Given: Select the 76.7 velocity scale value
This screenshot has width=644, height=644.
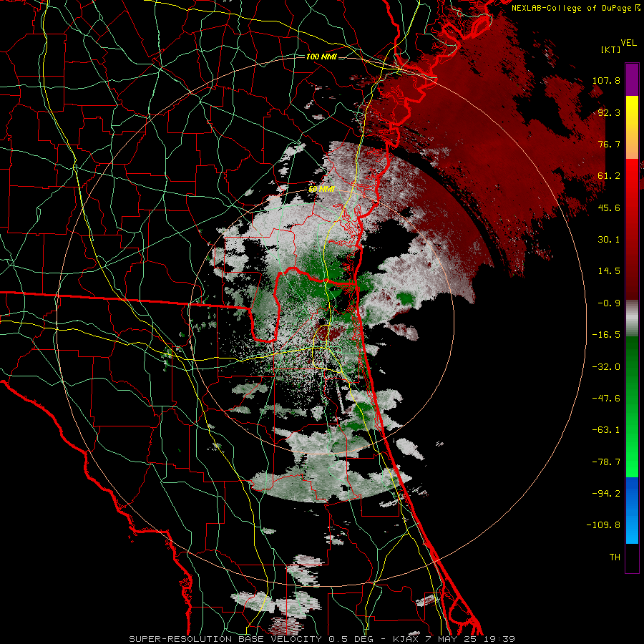Looking at the screenshot, I should click(609, 144).
